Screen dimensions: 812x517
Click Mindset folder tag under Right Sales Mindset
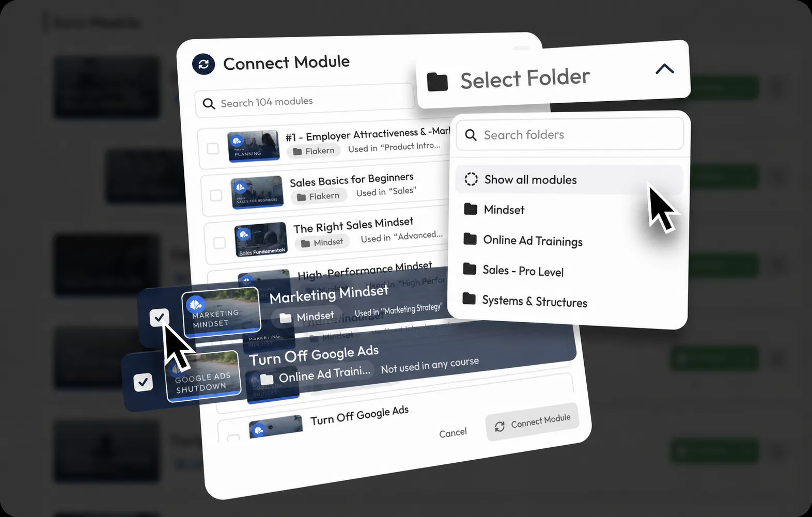pos(322,242)
